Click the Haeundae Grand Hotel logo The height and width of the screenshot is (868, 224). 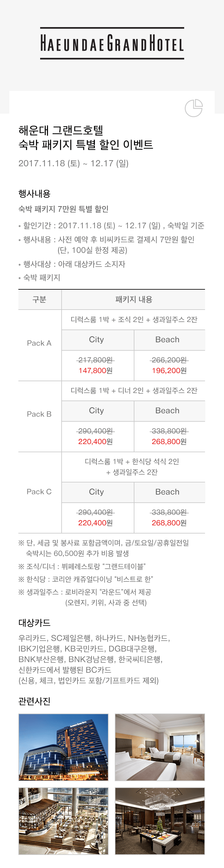click(x=112, y=43)
